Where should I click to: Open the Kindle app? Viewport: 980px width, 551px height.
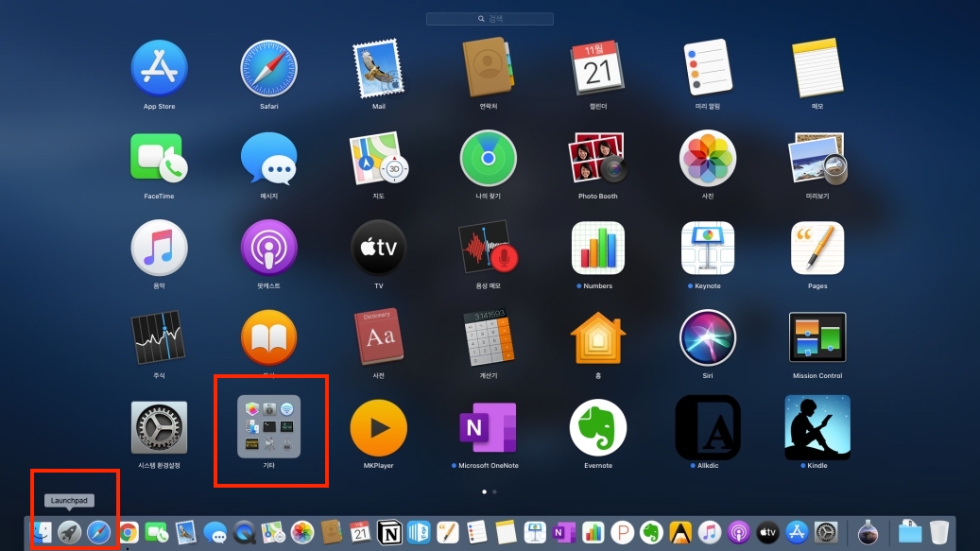pos(817,427)
